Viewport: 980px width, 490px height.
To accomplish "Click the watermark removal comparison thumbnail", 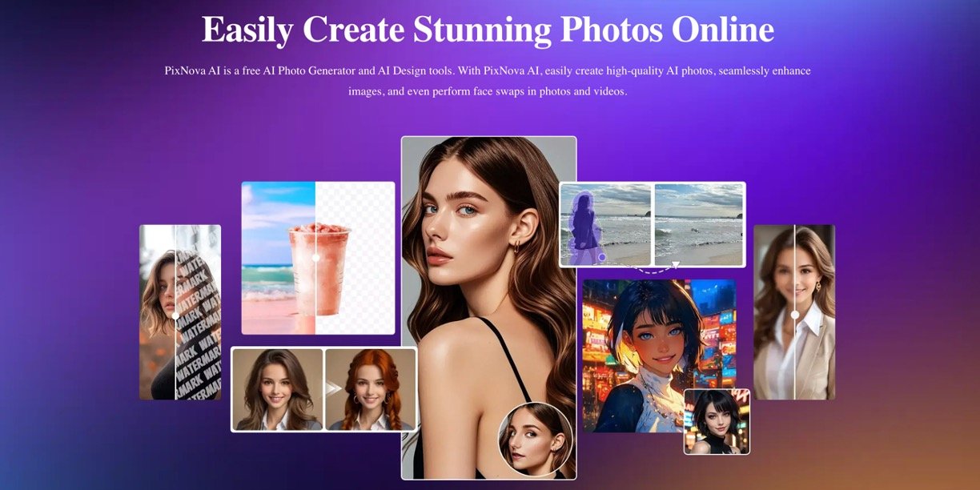I will click(180, 312).
